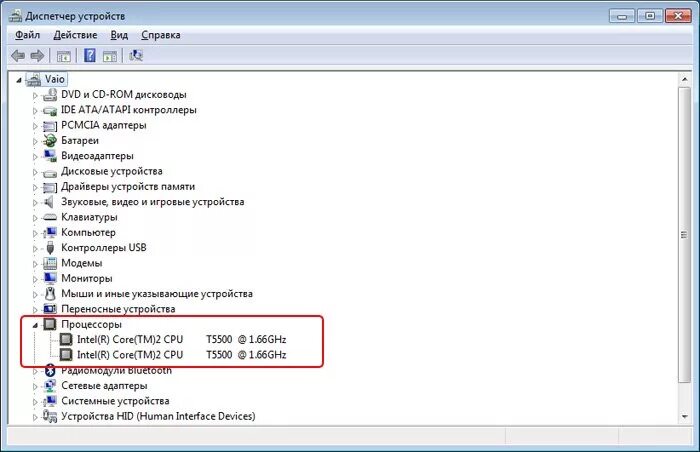Image resolution: width=700 pixels, height=452 pixels.
Task: Expand the Батареи category
Action: pos(35,141)
